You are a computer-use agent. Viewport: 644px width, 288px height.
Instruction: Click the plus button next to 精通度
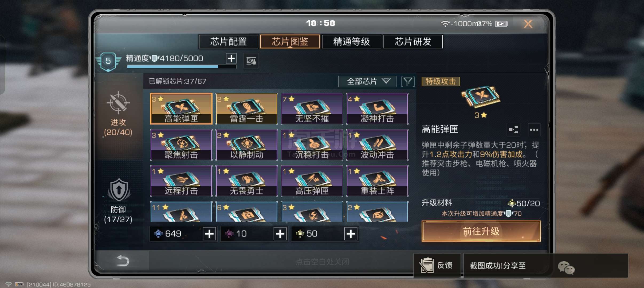click(x=231, y=58)
